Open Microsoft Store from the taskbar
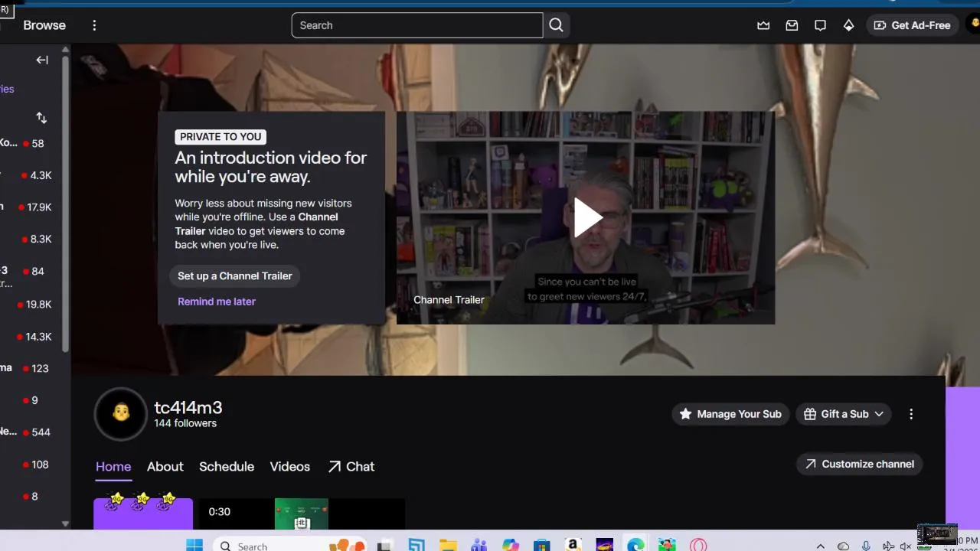 (542, 546)
